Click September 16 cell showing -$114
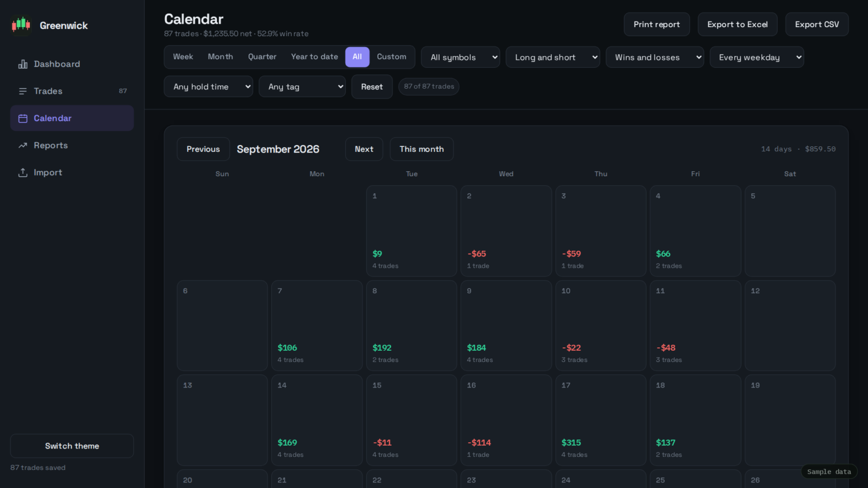Screen dimensions: 868x488 506,420
